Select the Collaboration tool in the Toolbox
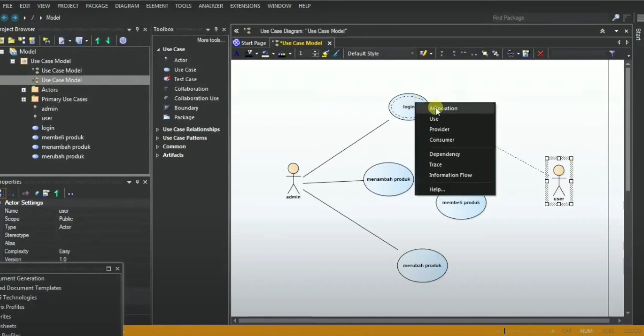The height and width of the screenshot is (336, 644). [191, 89]
